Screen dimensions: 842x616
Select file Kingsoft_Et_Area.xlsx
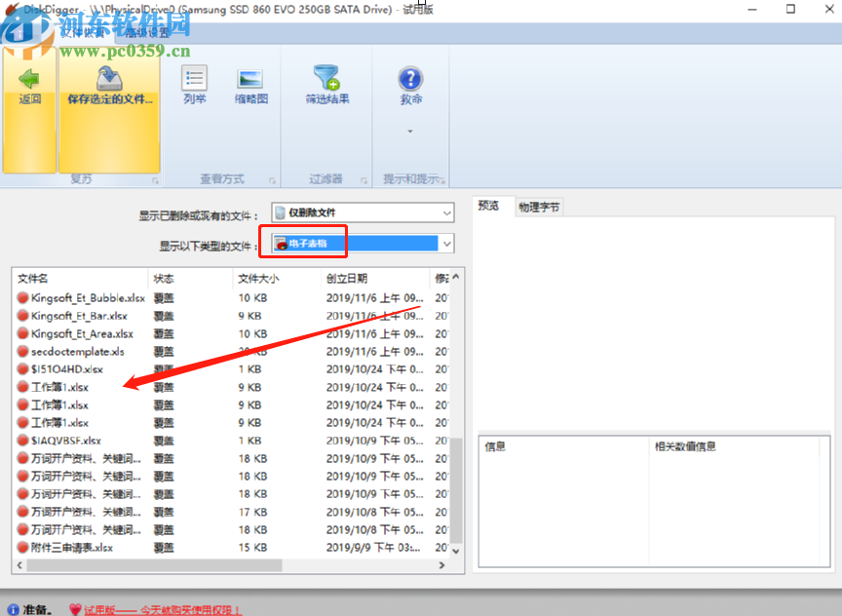tap(82, 333)
